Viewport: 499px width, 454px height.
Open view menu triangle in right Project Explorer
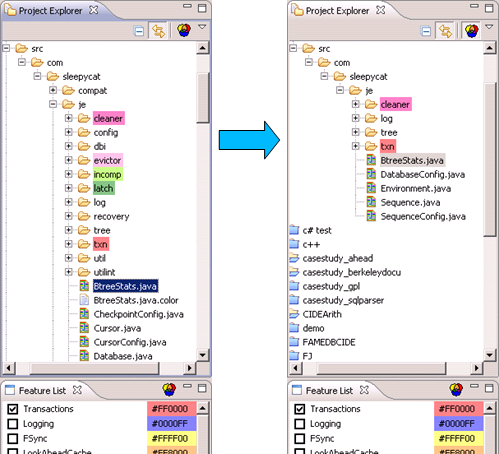[x=489, y=27]
